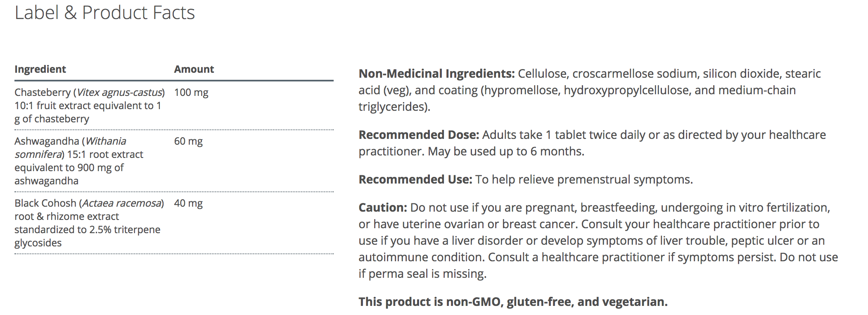
Task: Click the "60 mg" amount value
Action: [x=188, y=141]
